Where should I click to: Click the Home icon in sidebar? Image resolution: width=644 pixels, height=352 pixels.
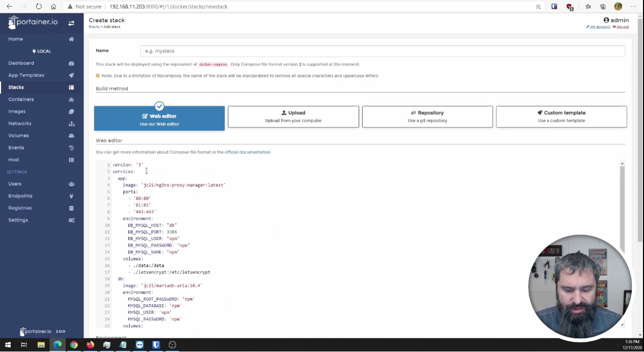tap(71, 39)
